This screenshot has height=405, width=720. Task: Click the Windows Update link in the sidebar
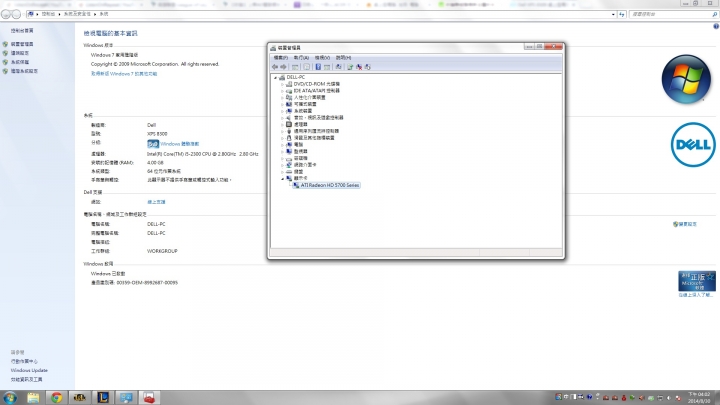click(x=29, y=371)
